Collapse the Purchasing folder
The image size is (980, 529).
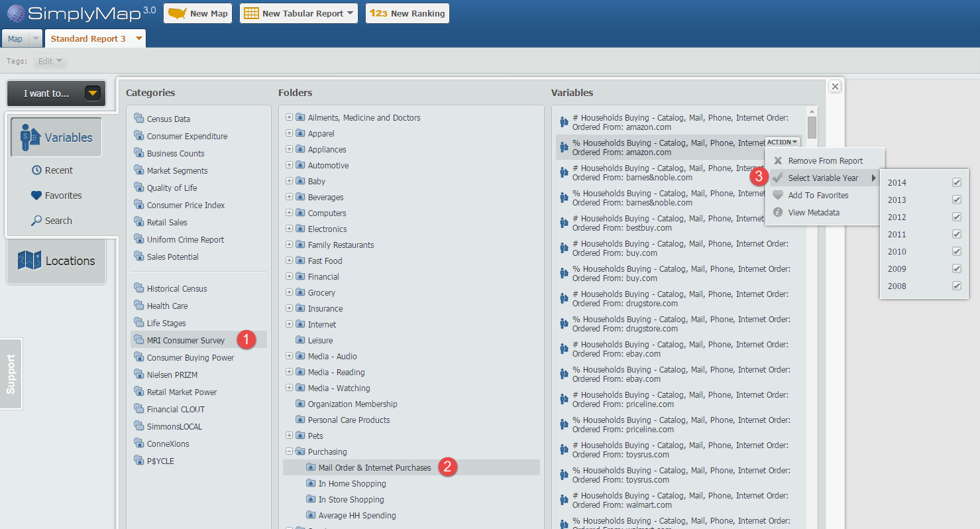point(289,451)
